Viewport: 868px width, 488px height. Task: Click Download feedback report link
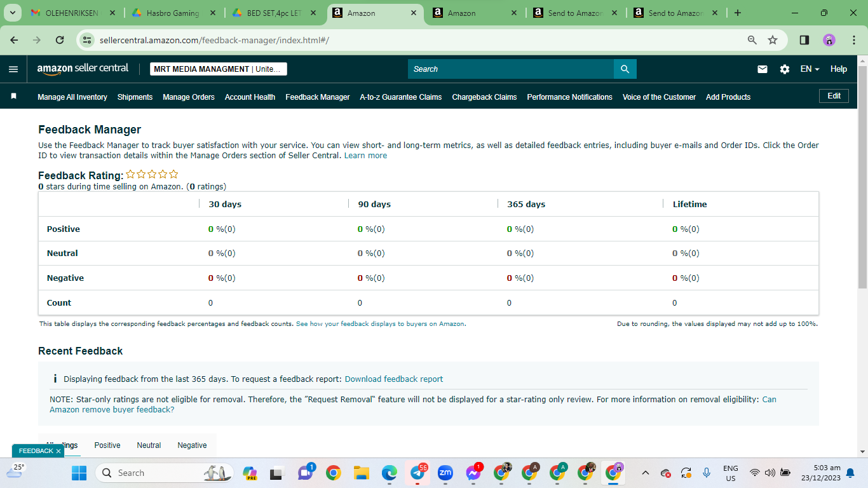tap(394, 379)
